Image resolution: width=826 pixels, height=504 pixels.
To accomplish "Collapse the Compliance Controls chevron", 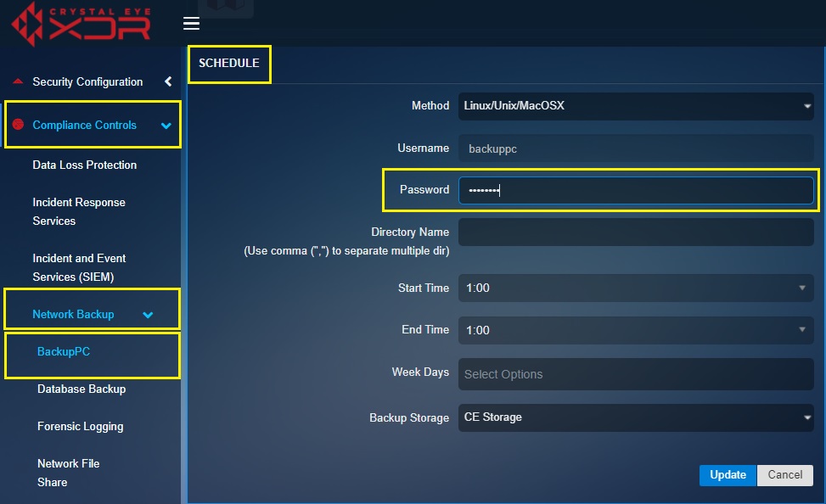I will coord(166,126).
